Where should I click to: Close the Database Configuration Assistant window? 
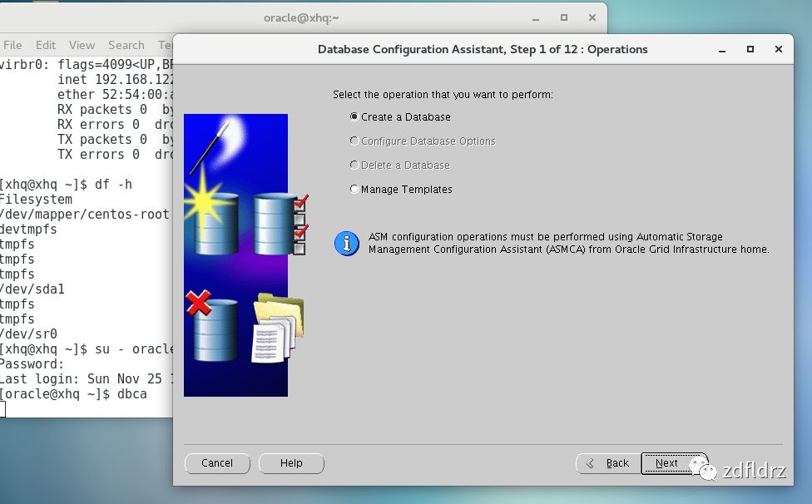pyautogui.click(x=779, y=49)
